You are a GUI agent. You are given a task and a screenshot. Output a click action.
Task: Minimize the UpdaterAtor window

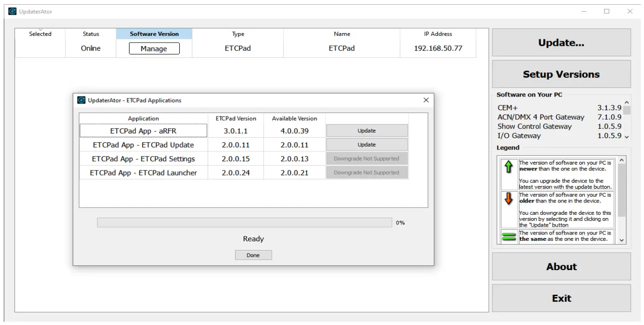[x=584, y=11]
